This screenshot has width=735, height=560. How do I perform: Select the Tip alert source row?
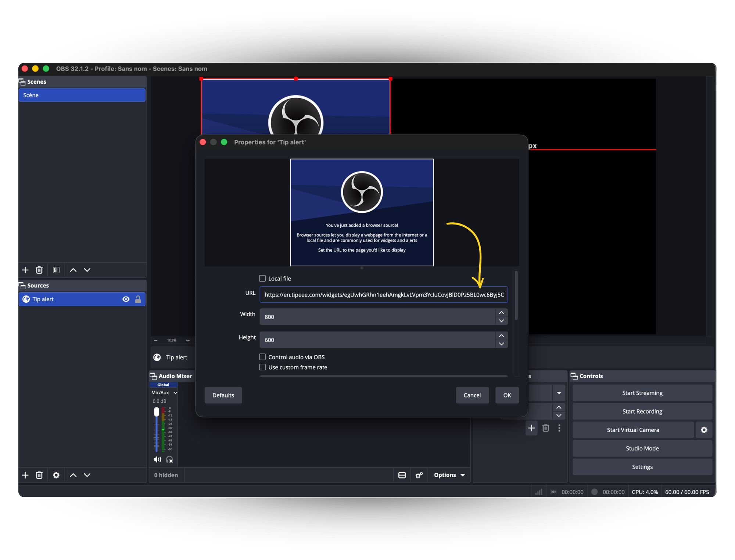82,299
